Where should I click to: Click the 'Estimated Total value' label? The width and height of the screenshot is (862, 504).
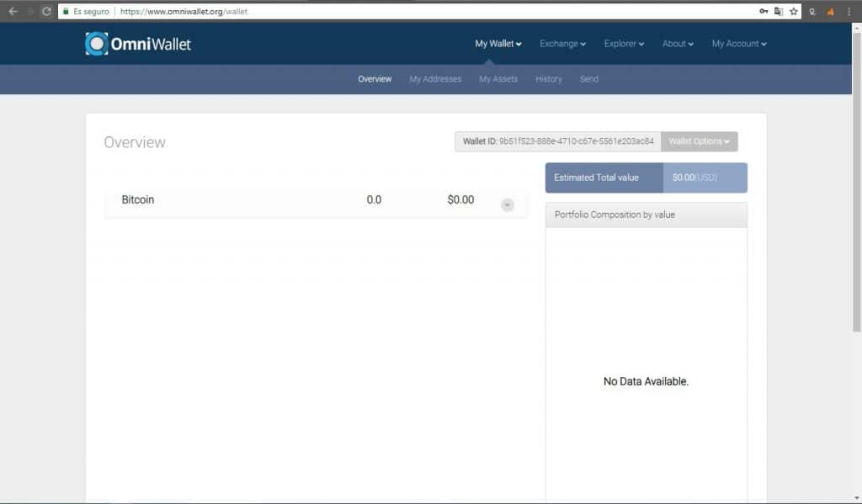coord(597,178)
